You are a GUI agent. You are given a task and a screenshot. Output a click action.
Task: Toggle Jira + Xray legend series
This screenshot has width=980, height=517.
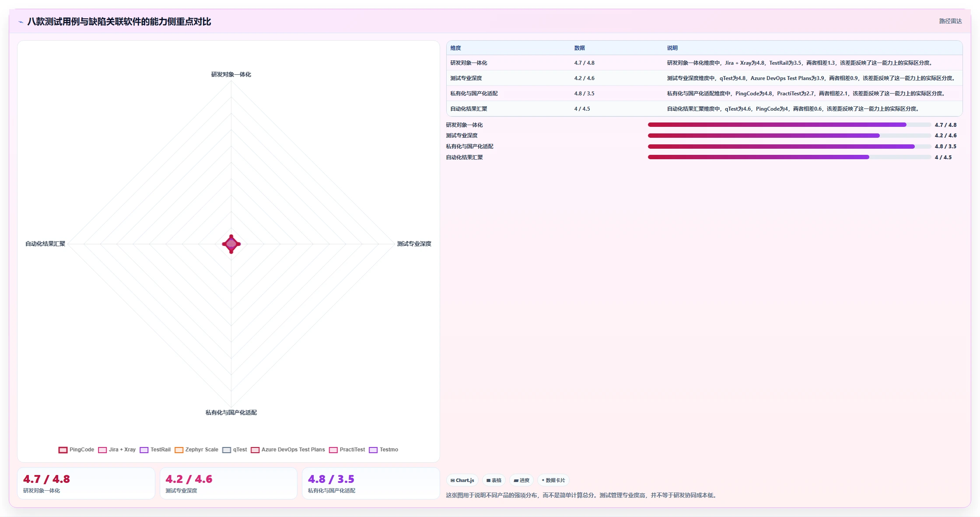click(117, 450)
